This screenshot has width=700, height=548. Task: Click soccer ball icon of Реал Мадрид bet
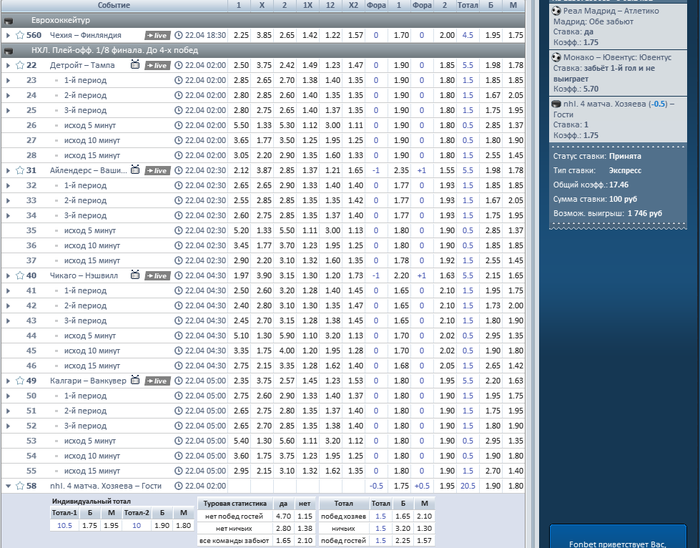(556, 11)
